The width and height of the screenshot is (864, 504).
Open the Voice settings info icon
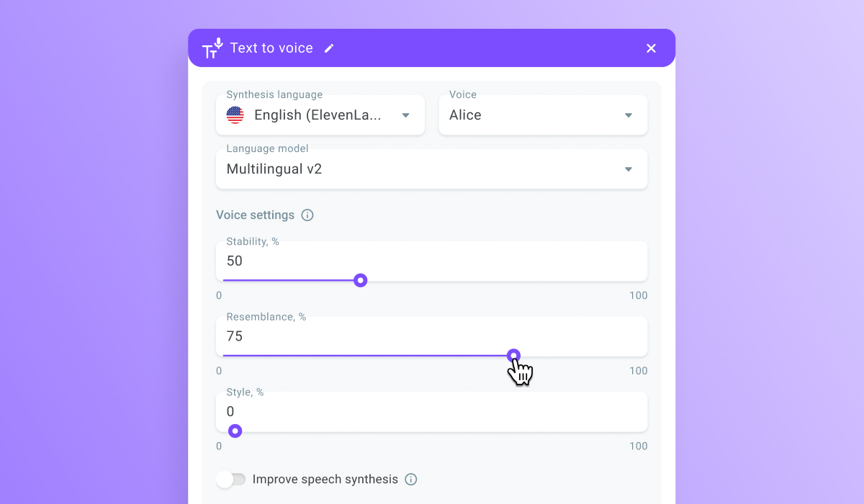(x=307, y=215)
